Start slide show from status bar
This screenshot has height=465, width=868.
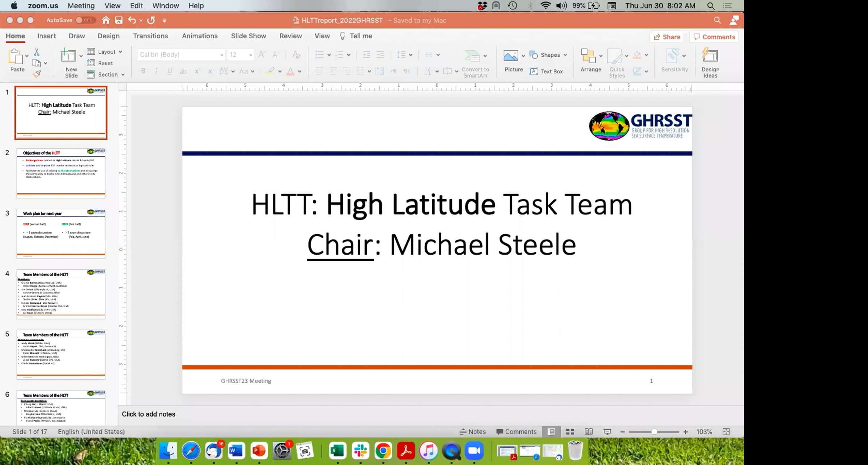pos(607,432)
